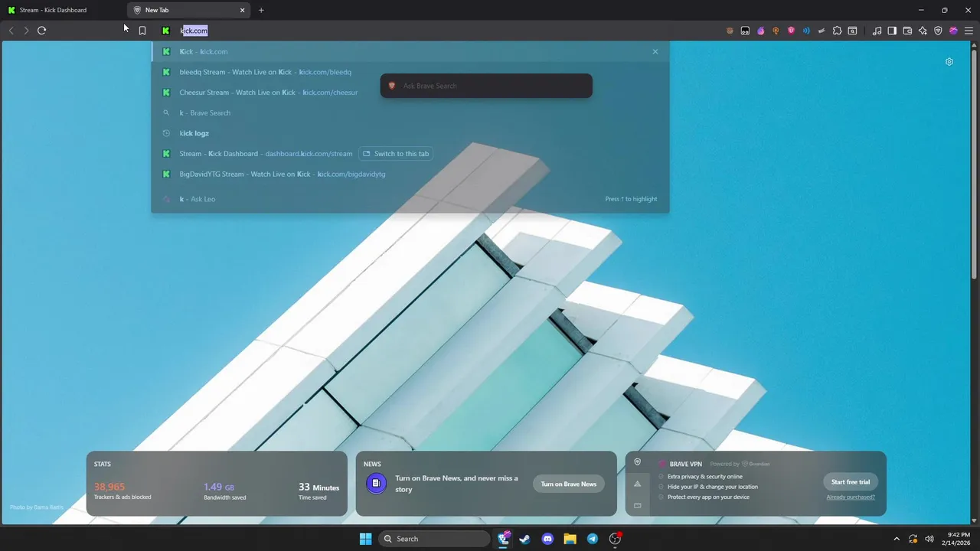Select the New Tab tab

pyautogui.click(x=189, y=10)
